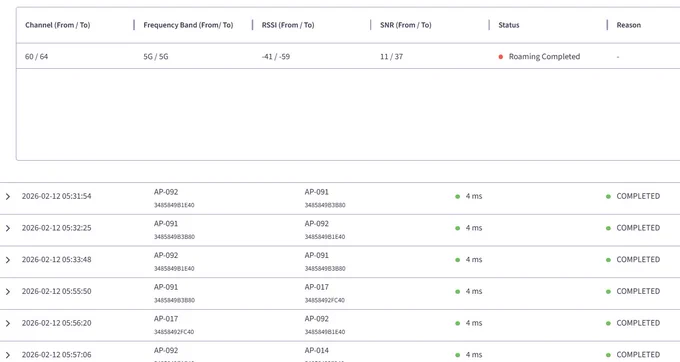
Task: Click timestamp 2026-02-12 05:33:48
Action: tap(56, 259)
